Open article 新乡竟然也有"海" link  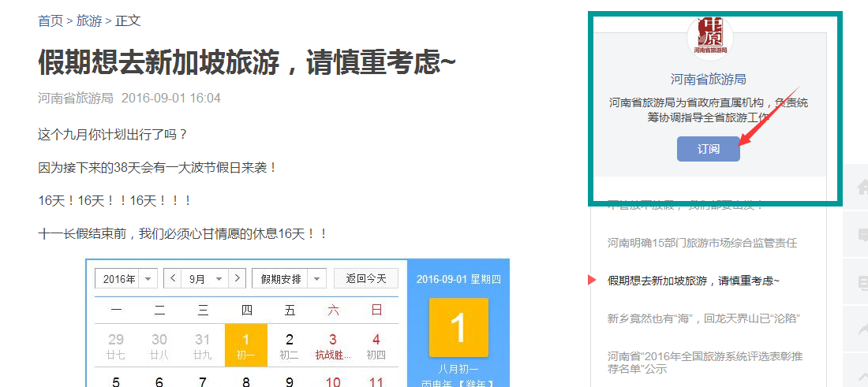pyautogui.click(x=703, y=318)
